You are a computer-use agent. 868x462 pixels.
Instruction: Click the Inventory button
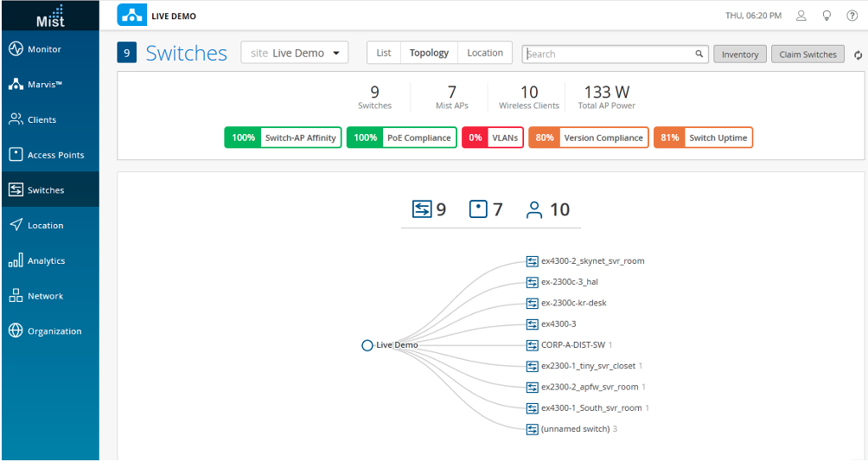(740, 55)
